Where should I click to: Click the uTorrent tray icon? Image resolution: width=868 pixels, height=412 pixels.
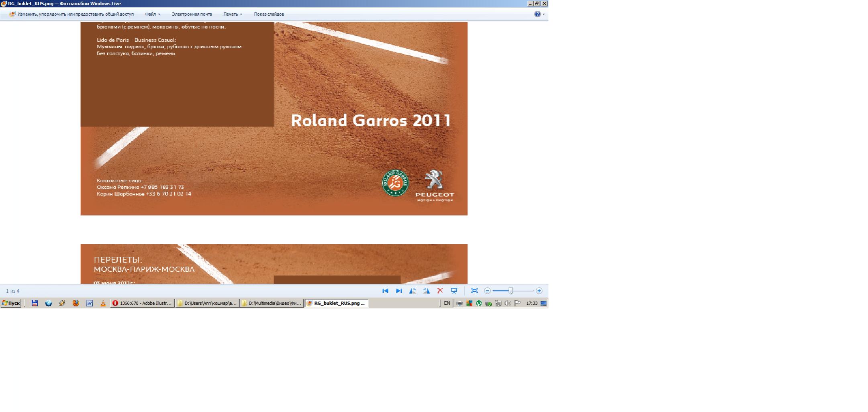point(479,303)
